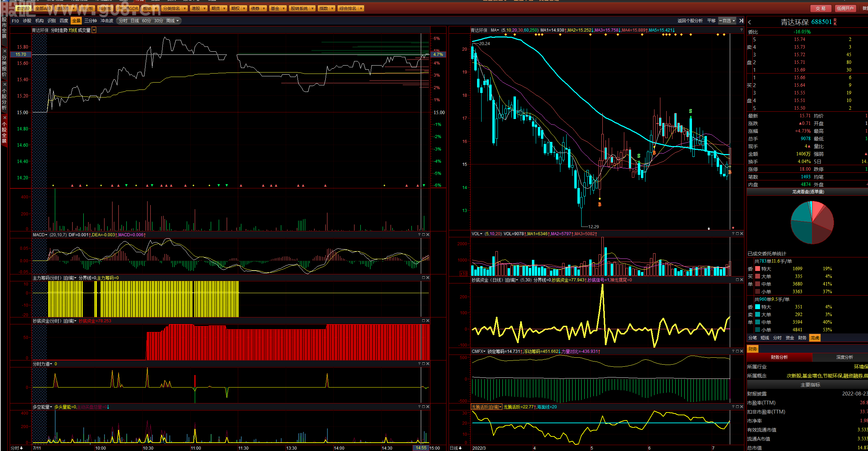Click the R K marker beside stock code 688501
This screenshot has width=868, height=451.
pos(835,22)
